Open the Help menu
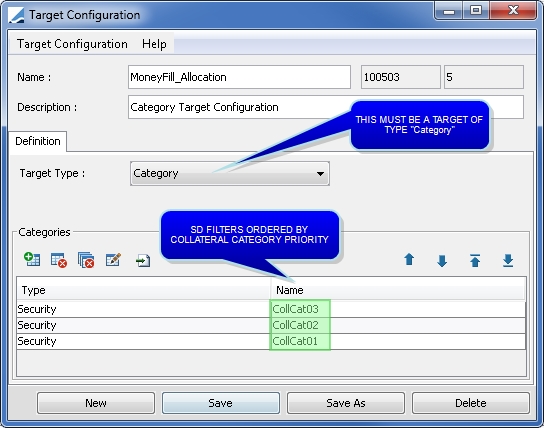Image resolution: width=544 pixels, height=428 pixels. 154,44
